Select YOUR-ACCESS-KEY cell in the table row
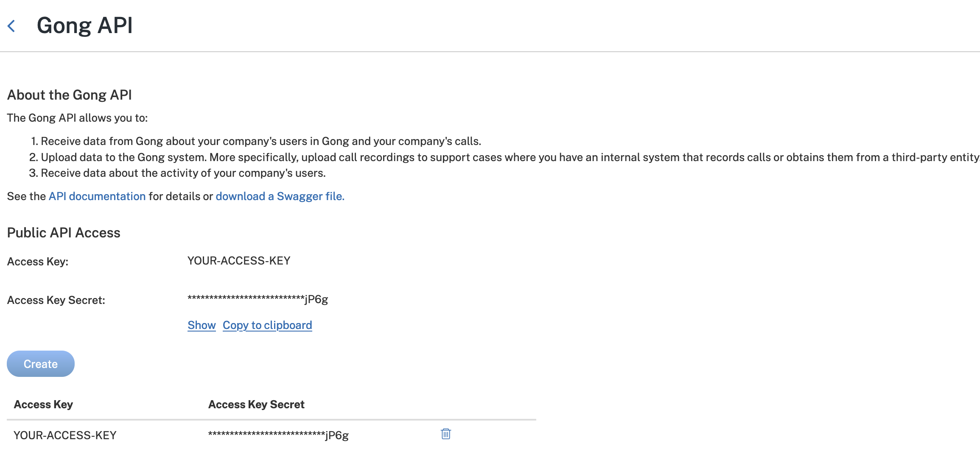Viewport: 980px width, 457px height. point(65,435)
